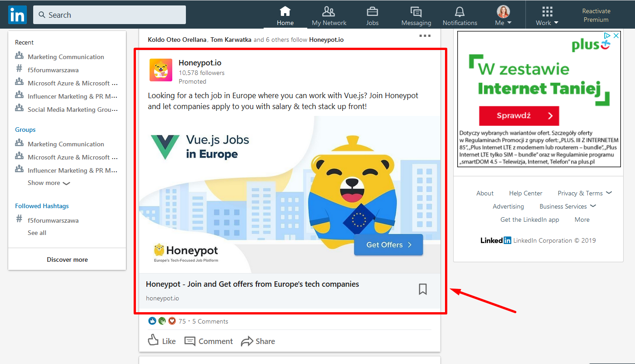This screenshot has height=364, width=635.
Task: Click the Get Offers button
Action: (x=388, y=244)
